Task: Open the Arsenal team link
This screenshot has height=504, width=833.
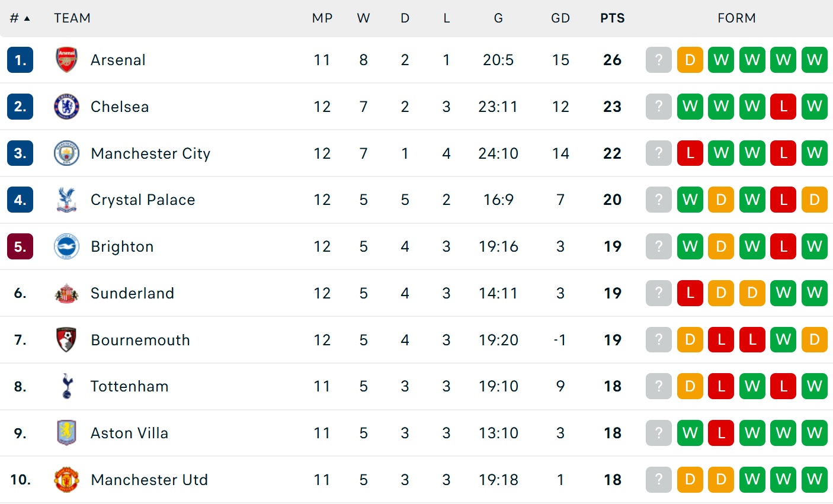Action: tap(118, 60)
